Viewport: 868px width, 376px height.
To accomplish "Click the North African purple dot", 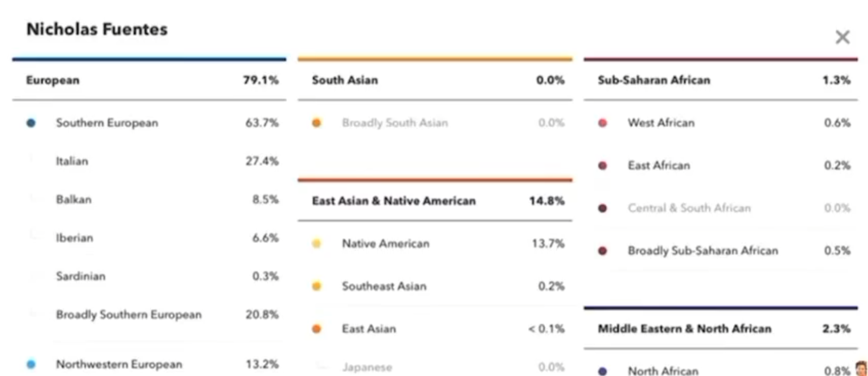I will 602,371.
